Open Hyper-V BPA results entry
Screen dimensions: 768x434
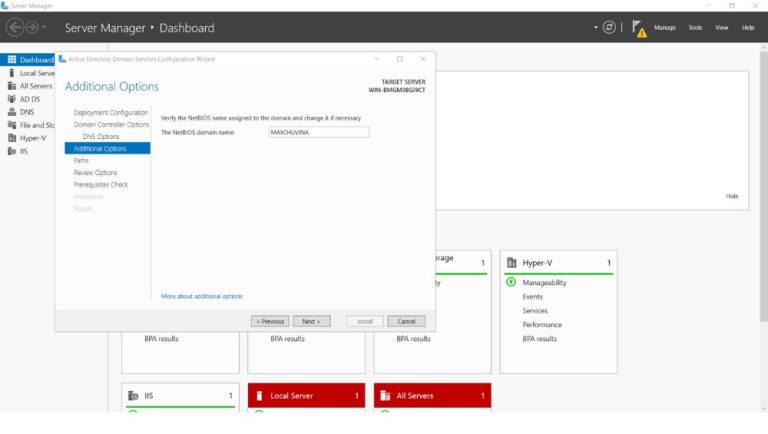[539, 339]
